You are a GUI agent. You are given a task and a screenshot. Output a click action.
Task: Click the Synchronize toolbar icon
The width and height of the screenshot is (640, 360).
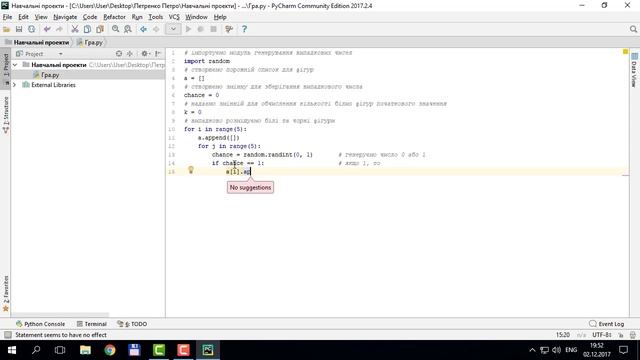click(31, 29)
